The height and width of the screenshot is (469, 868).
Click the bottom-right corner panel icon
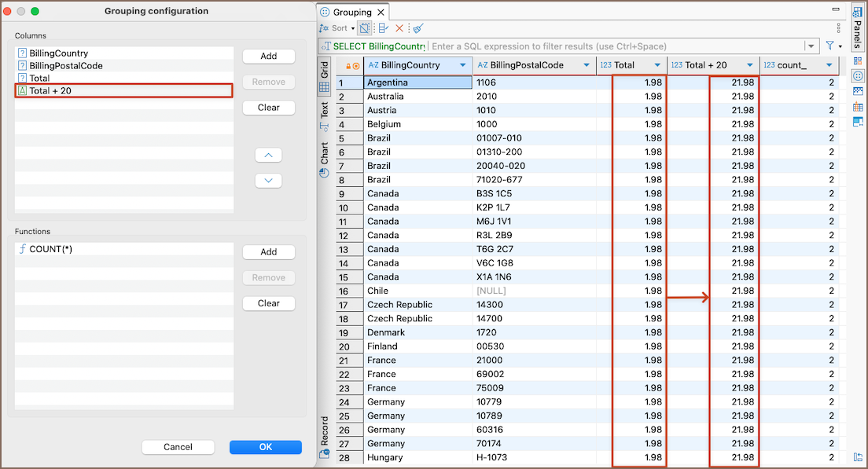857,457
